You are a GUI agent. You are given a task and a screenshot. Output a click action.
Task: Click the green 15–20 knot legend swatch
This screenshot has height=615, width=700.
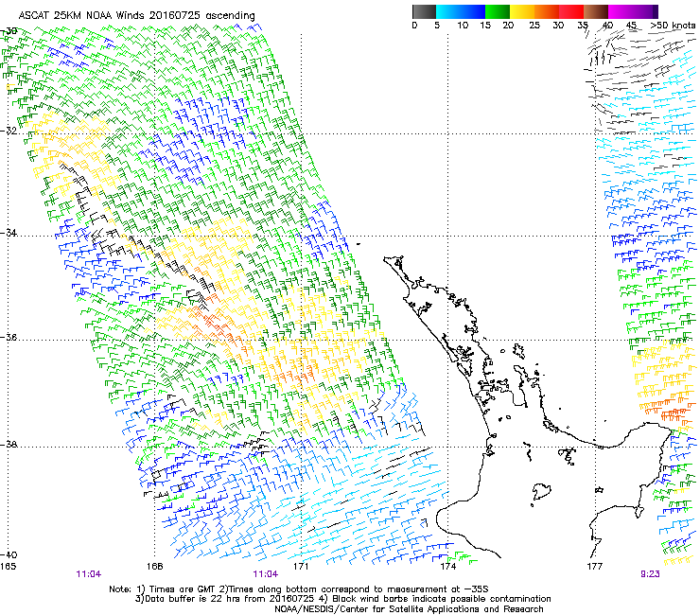point(498,11)
